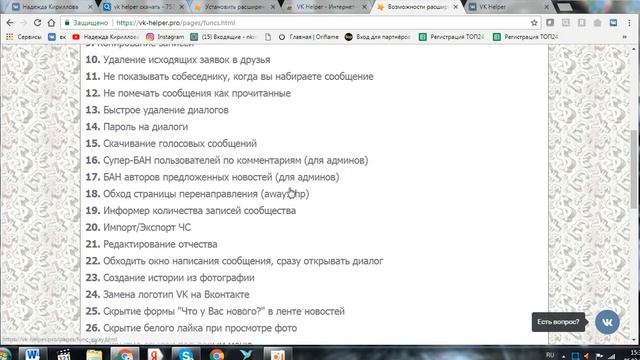Click the blue VK Helper extension icon

[613, 23]
